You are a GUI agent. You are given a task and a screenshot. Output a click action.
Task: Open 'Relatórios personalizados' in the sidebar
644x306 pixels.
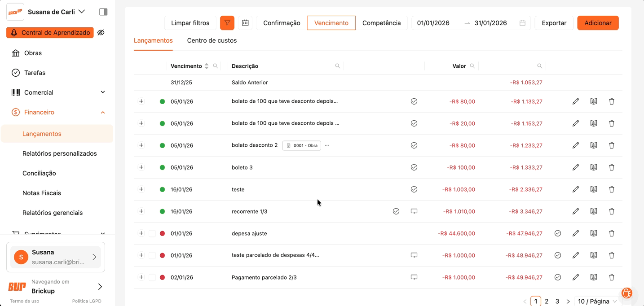(x=59, y=153)
